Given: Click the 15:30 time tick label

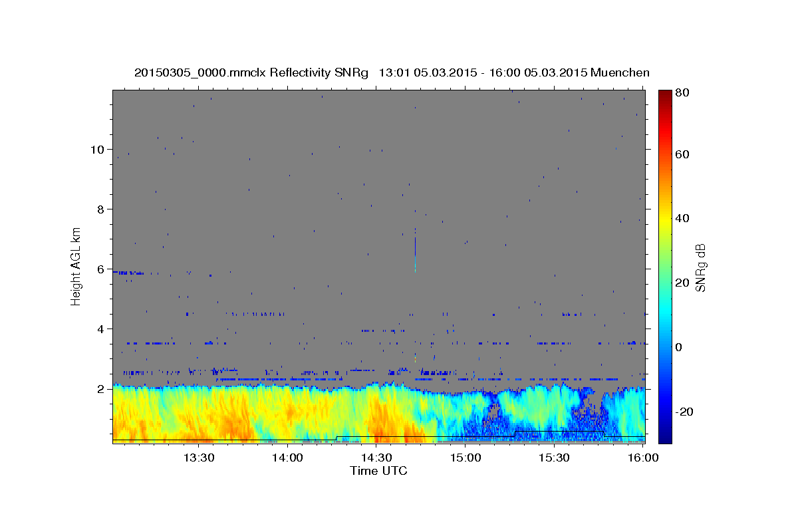Looking at the screenshot, I should [x=555, y=458].
